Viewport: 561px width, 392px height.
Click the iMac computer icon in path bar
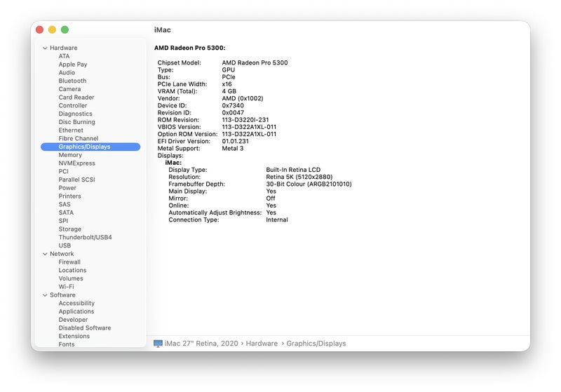point(158,344)
